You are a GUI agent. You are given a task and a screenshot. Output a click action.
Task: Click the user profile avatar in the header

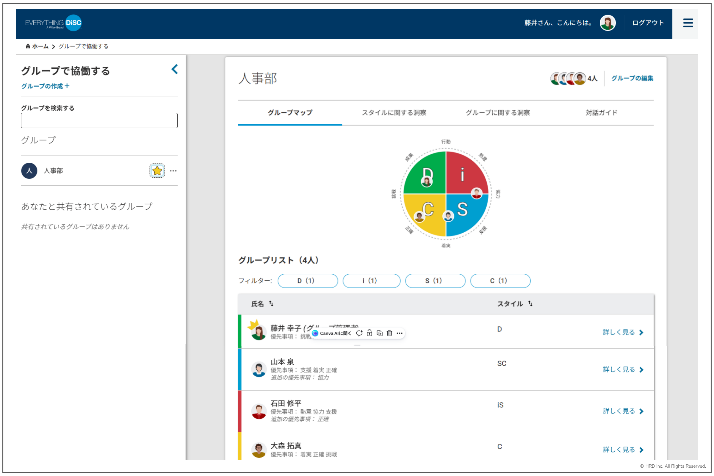pos(608,23)
